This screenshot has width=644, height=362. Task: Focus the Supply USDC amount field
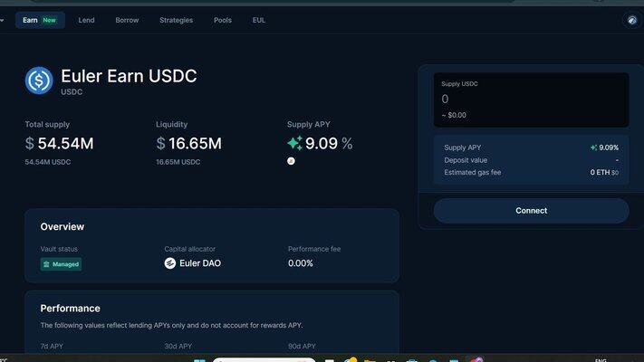pos(531,100)
